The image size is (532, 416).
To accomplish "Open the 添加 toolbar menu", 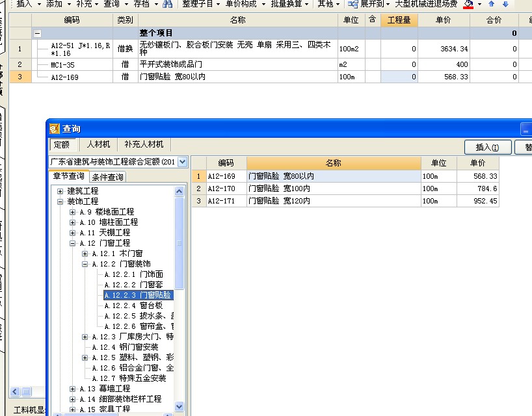I will pyautogui.click(x=59, y=4).
